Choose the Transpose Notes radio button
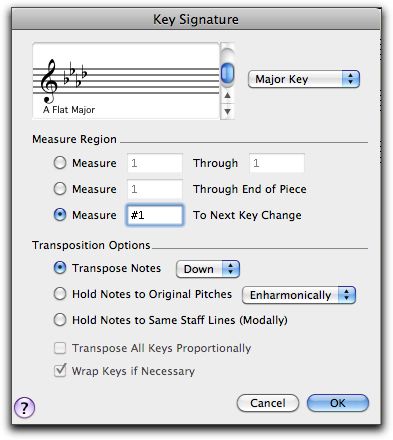393x440 pixels. [x=60, y=268]
